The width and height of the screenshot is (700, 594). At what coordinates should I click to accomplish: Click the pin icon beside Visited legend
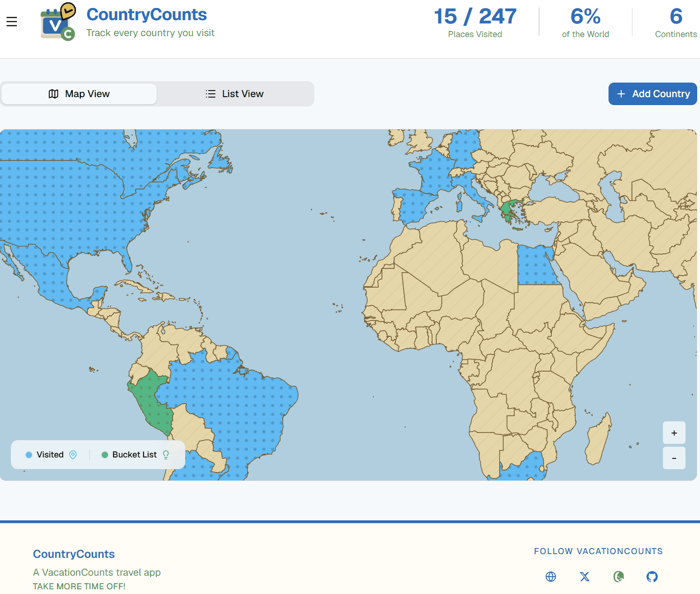click(73, 455)
